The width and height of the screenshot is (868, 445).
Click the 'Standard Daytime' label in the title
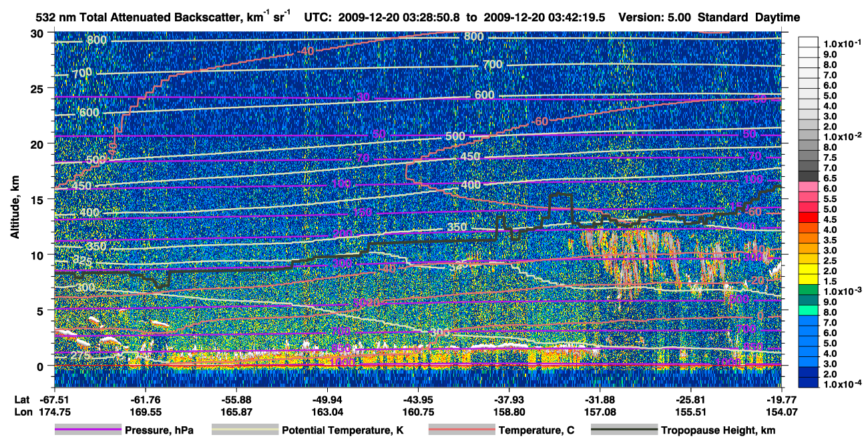[749, 18]
